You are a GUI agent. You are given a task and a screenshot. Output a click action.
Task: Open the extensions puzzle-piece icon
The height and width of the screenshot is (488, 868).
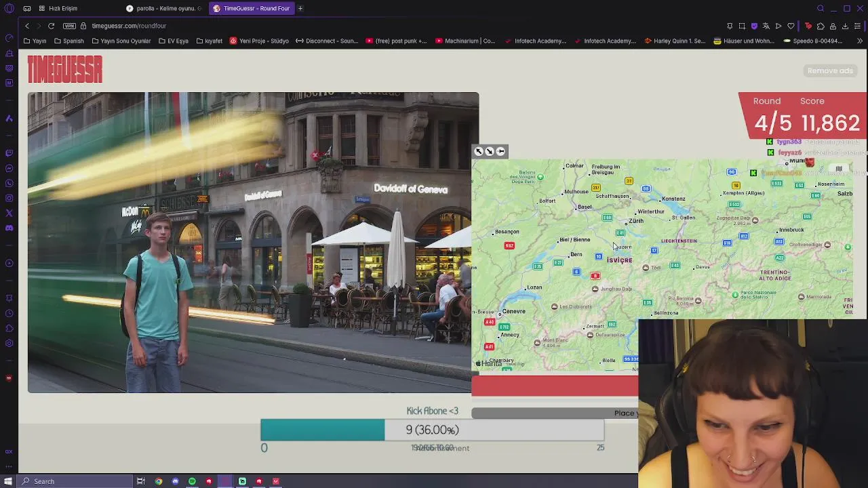click(821, 26)
